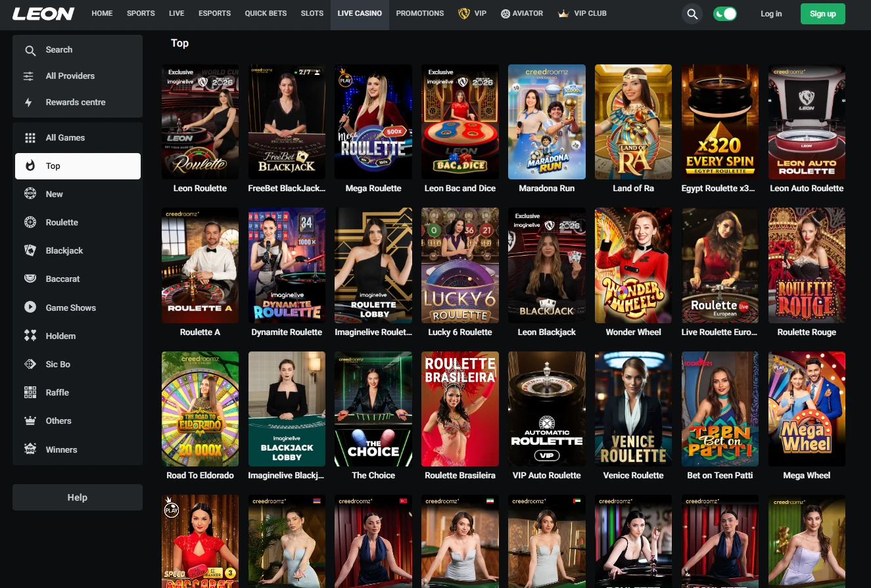Click the Baccarat icon in sidebar
The height and width of the screenshot is (588, 871).
point(30,279)
